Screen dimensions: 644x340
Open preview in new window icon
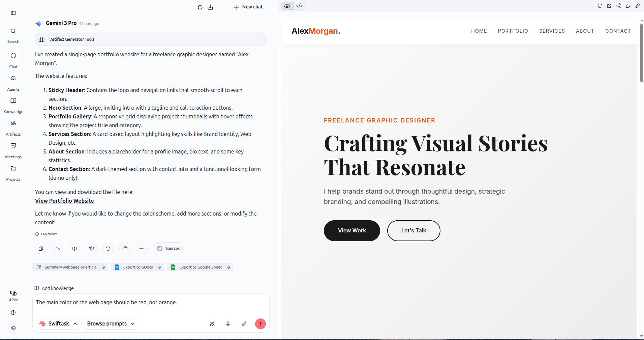[609, 6]
